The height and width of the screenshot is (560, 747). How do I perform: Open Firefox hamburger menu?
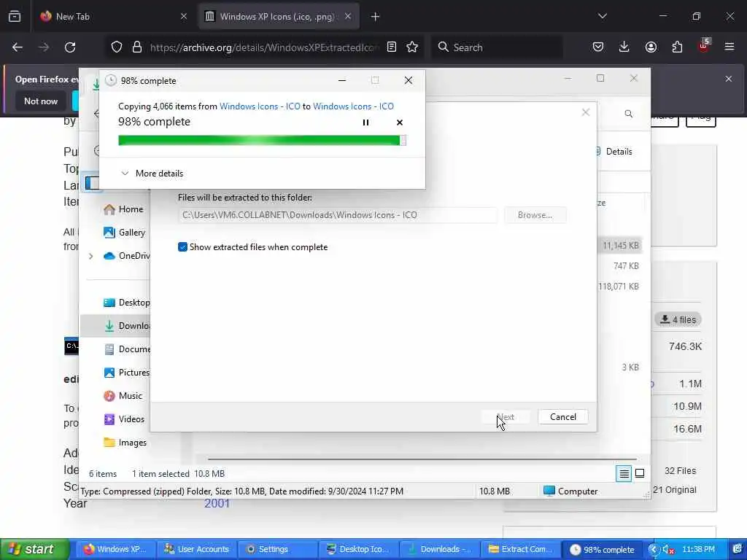click(x=729, y=47)
